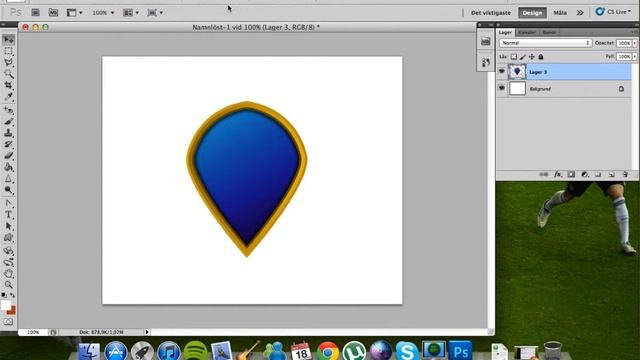Screen dimensions: 640x360
Task: Open the CS Live menu
Action: (613, 12)
